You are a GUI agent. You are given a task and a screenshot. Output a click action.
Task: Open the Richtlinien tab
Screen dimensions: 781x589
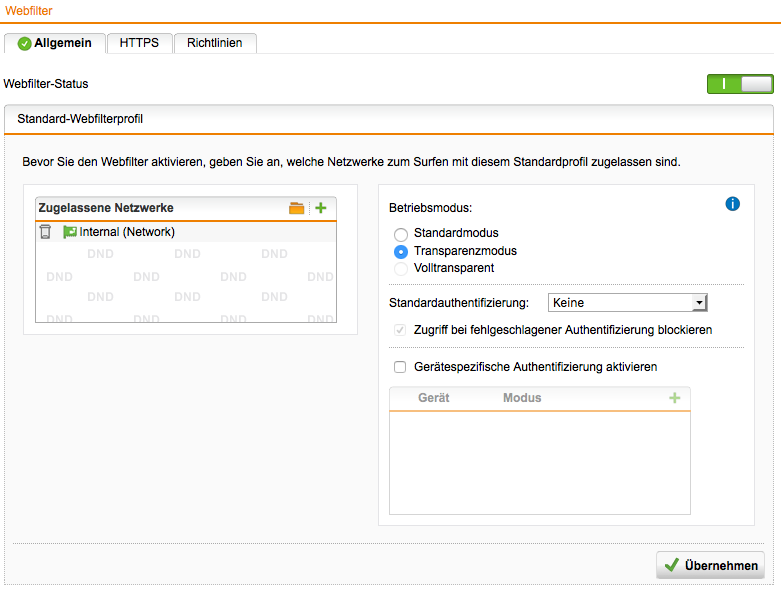click(x=215, y=43)
